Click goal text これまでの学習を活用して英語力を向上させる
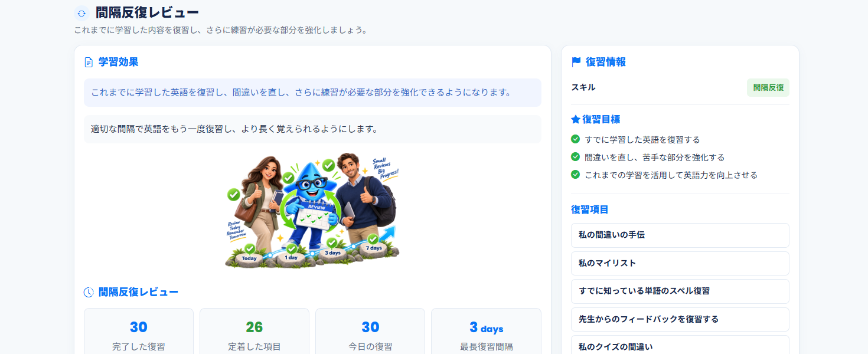 coord(671,175)
